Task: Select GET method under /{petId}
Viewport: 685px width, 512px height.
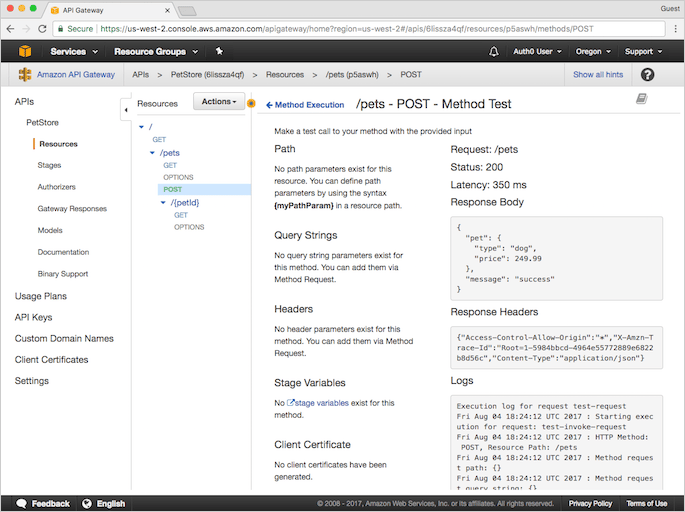Action: (x=181, y=215)
